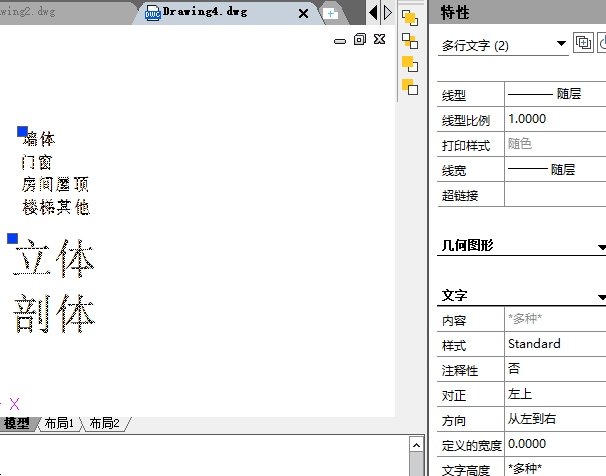Restore the drawing window size
Screen dimensions: 606x476
point(360,40)
